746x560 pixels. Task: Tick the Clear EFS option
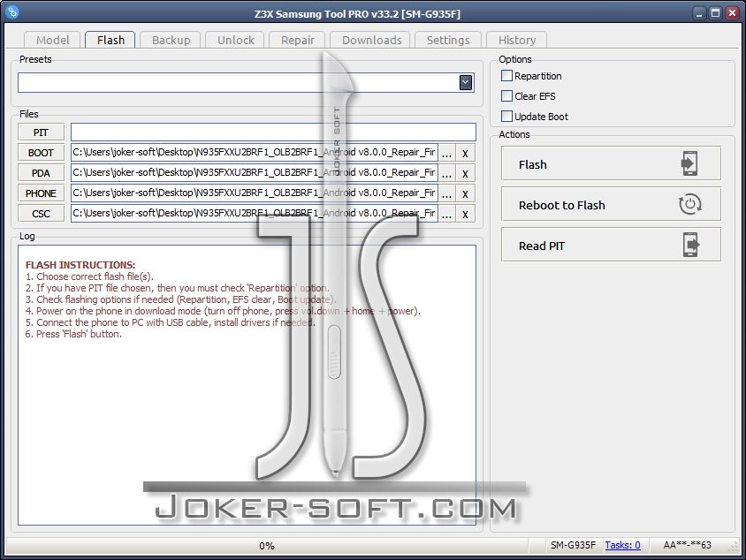click(506, 96)
